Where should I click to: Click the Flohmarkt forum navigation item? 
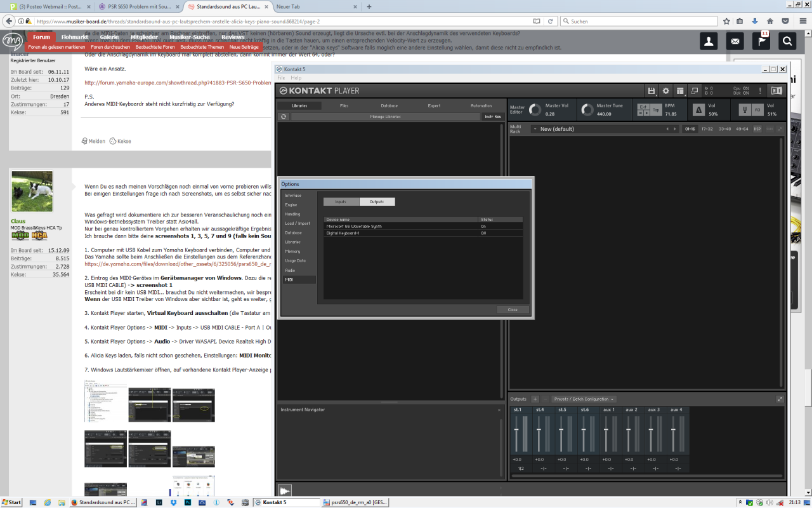(74, 37)
